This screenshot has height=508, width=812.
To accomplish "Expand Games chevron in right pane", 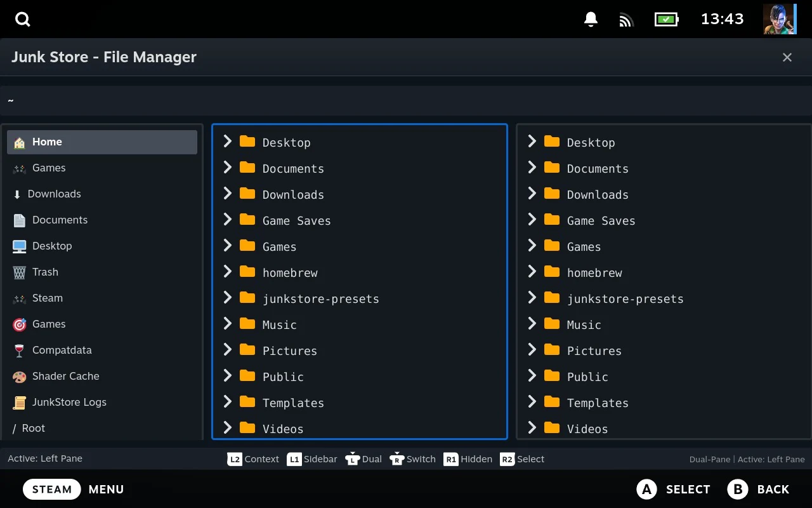I will [x=532, y=246].
